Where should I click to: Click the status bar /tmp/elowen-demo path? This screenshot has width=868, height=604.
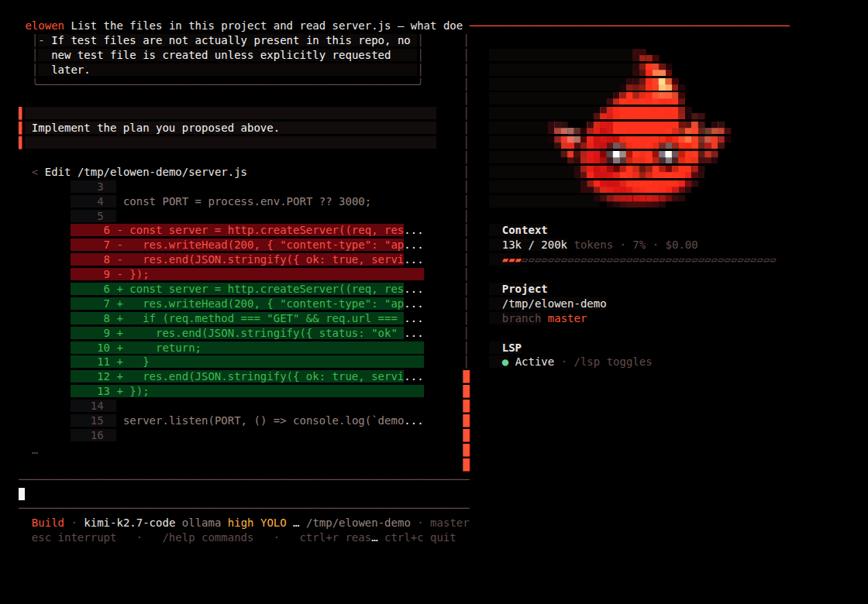[x=358, y=523]
